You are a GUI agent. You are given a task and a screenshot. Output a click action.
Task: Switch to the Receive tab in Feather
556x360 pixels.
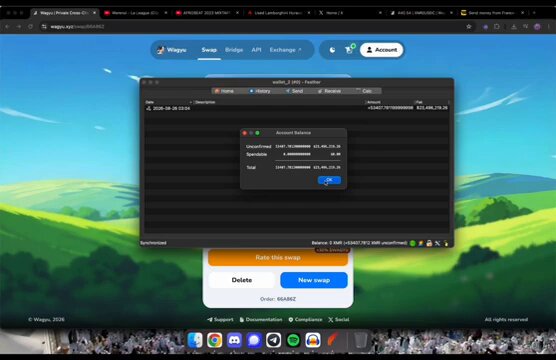pyautogui.click(x=329, y=91)
